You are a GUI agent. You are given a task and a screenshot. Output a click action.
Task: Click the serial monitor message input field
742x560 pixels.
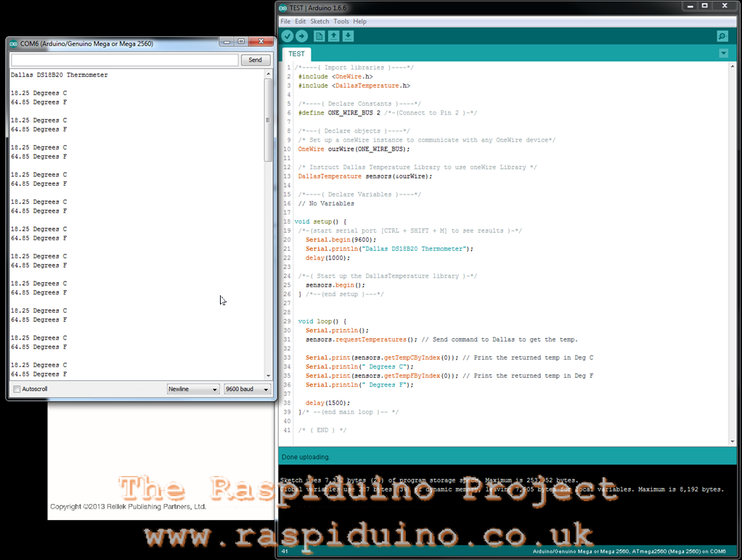tap(124, 60)
